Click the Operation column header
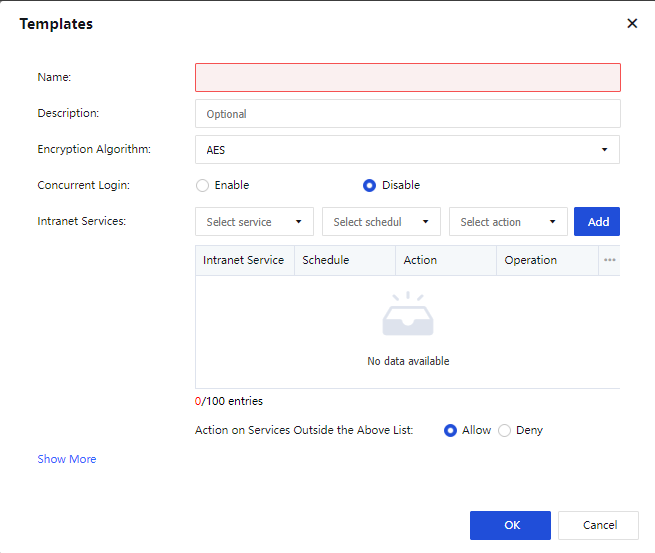The height and width of the screenshot is (553, 655). 531,260
